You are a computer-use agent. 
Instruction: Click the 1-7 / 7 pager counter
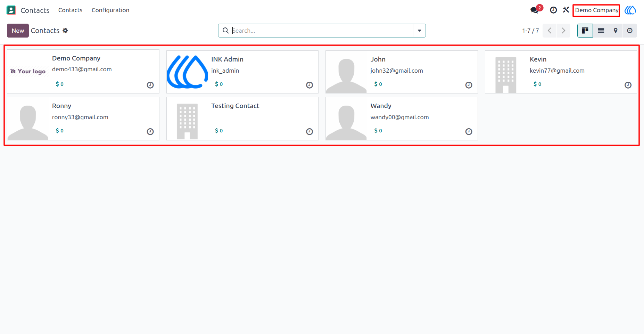[530, 31]
